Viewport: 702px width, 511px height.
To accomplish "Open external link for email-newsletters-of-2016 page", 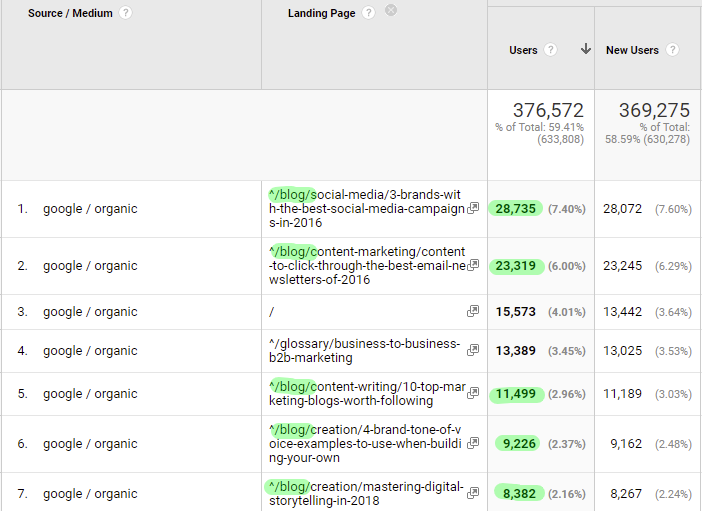I will (473, 265).
